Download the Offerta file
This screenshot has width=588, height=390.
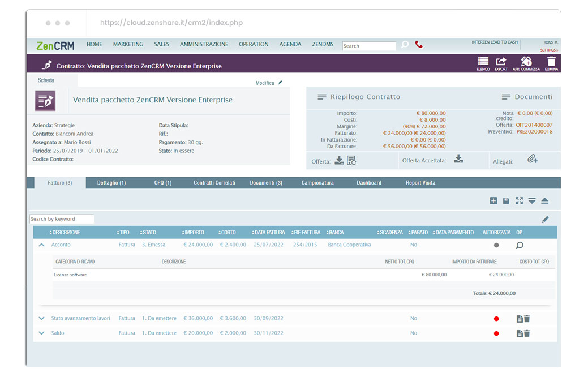339,161
